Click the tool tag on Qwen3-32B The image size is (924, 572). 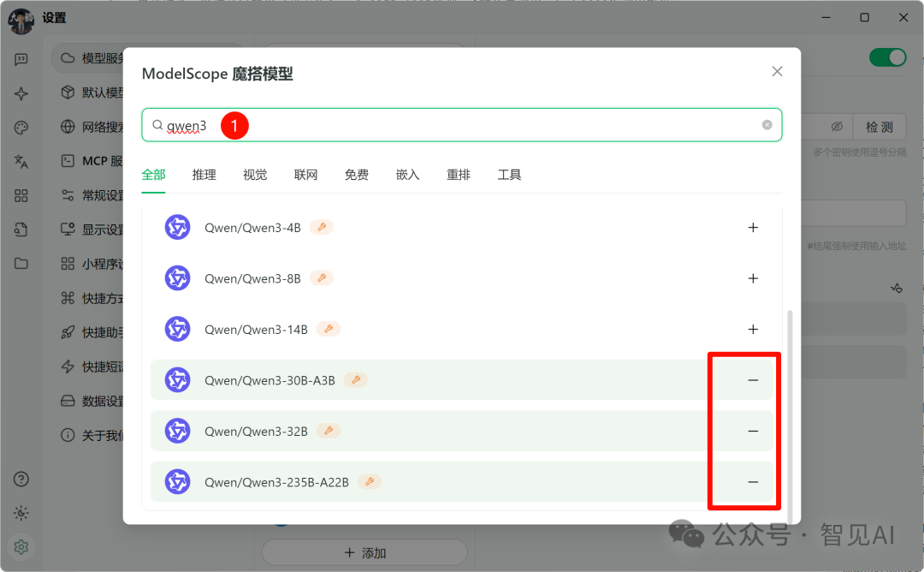329,431
